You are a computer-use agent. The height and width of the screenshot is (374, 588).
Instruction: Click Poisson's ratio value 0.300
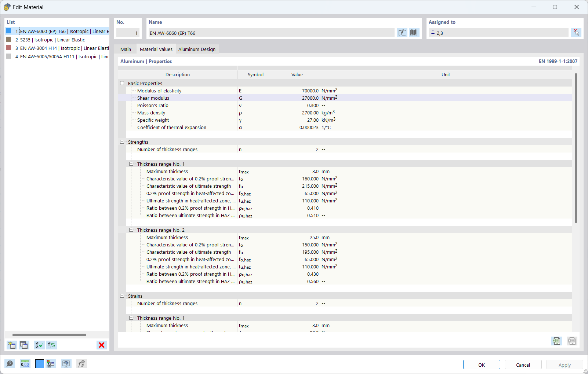pyautogui.click(x=297, y=105)
